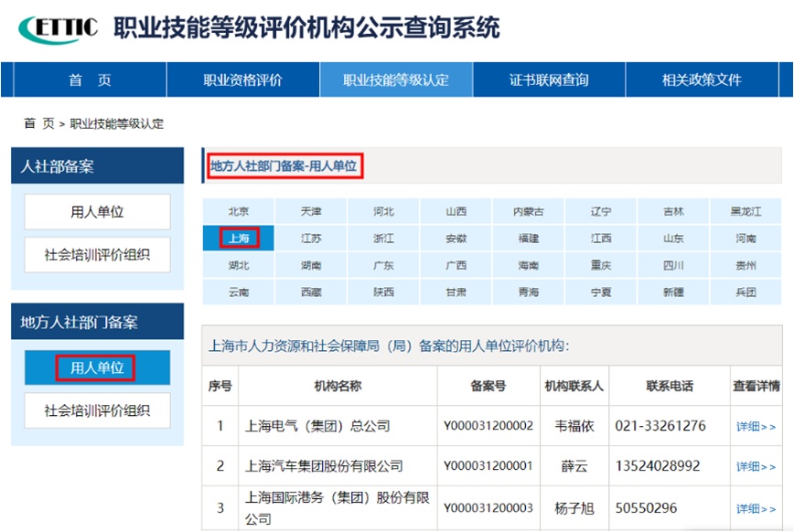The height and width of the screenshot is (532, 794).
Task: Choose the 广东 region cell
Action: pos(383,265)
